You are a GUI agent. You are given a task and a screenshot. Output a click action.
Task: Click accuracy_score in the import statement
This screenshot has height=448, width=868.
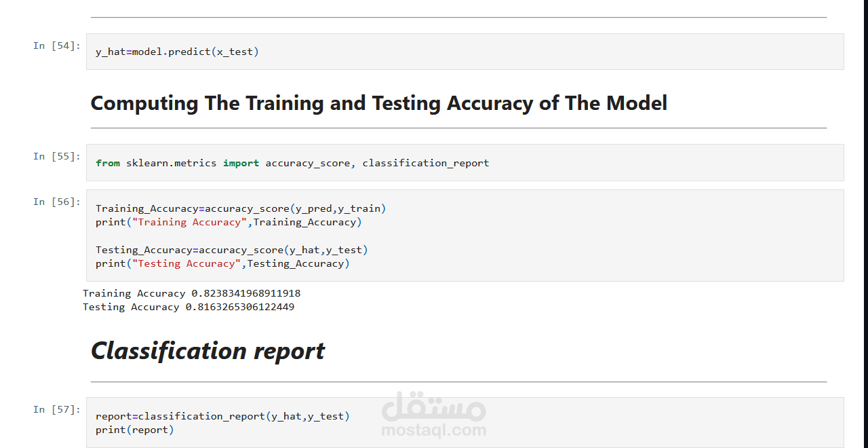tap(308, 163)
